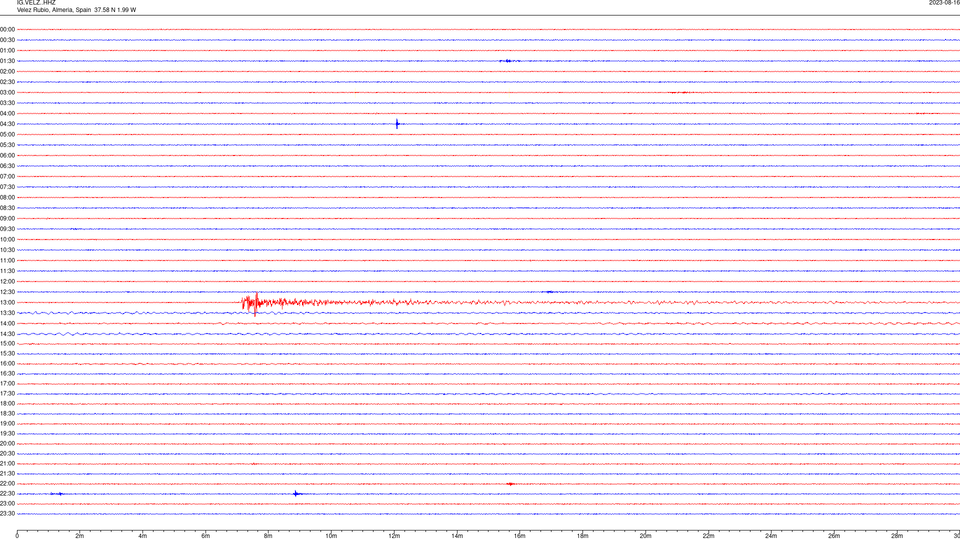Click the 07:30 trace time label

[x=7, y=187]
